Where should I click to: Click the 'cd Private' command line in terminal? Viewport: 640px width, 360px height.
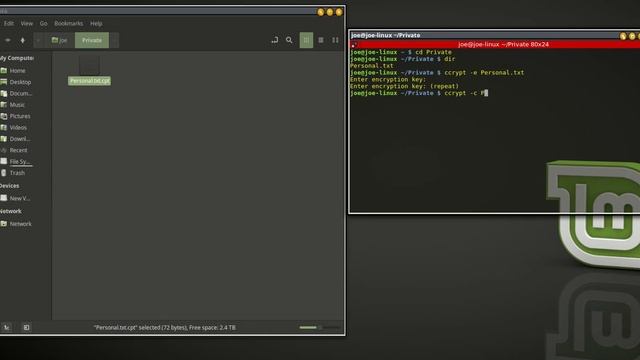point(401,52)
